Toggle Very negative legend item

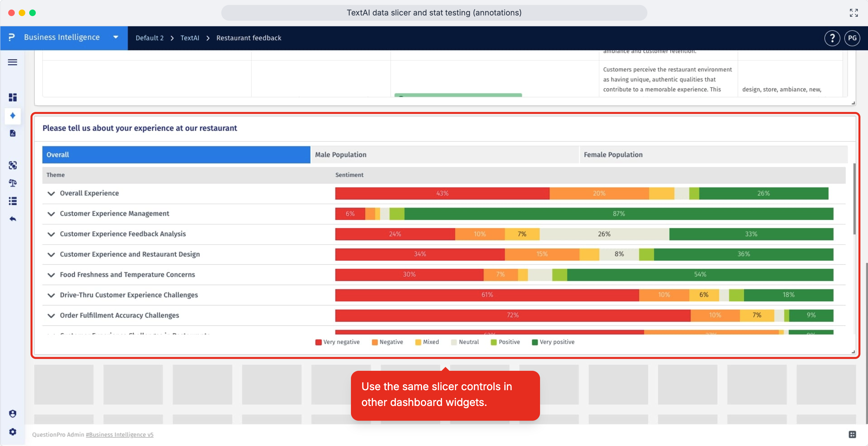click(337, 342)
